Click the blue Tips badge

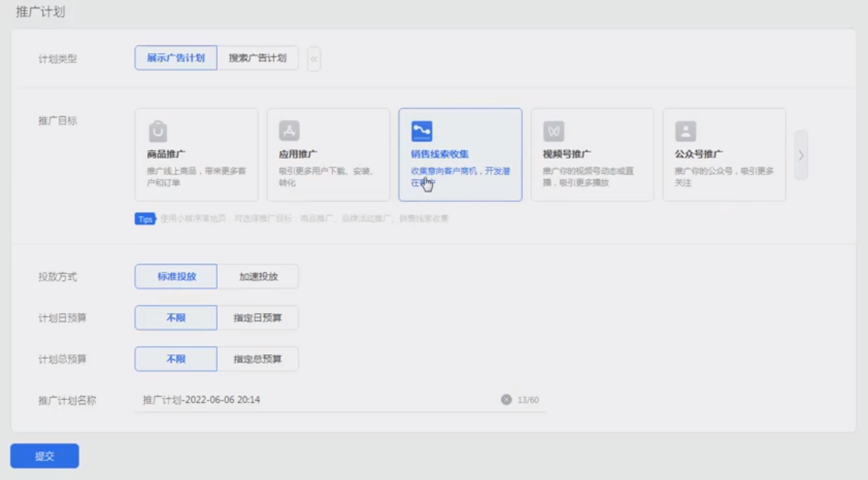click(x=145, y=219)
